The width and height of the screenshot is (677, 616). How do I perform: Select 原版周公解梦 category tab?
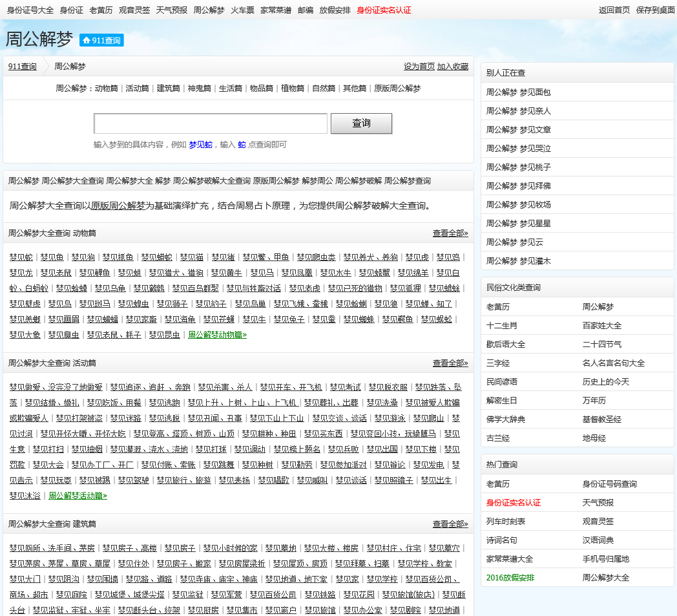[x=397, y=88]
